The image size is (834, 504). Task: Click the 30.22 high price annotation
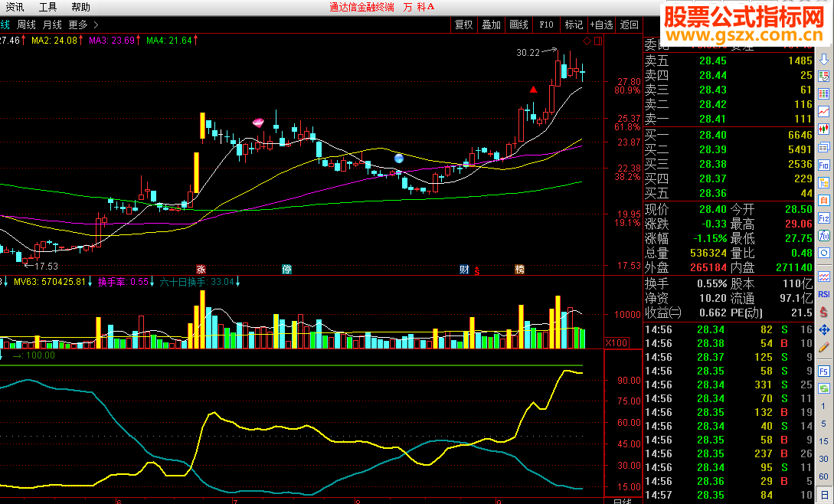point(528,52)
